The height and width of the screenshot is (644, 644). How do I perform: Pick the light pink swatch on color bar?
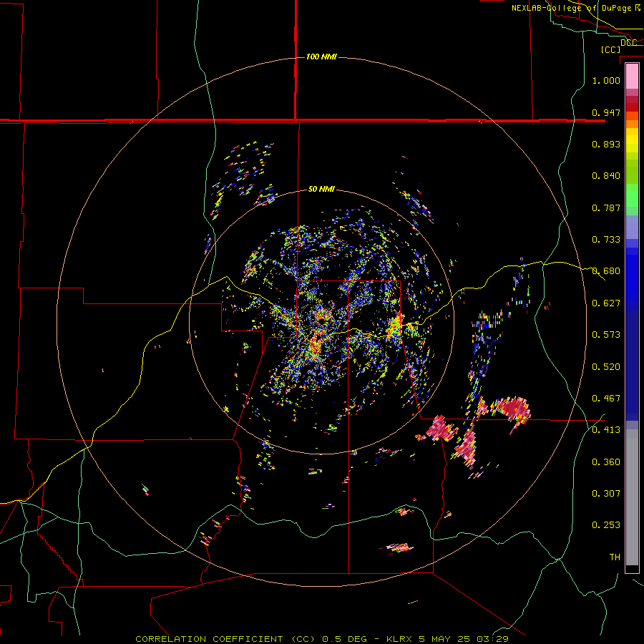632,76
